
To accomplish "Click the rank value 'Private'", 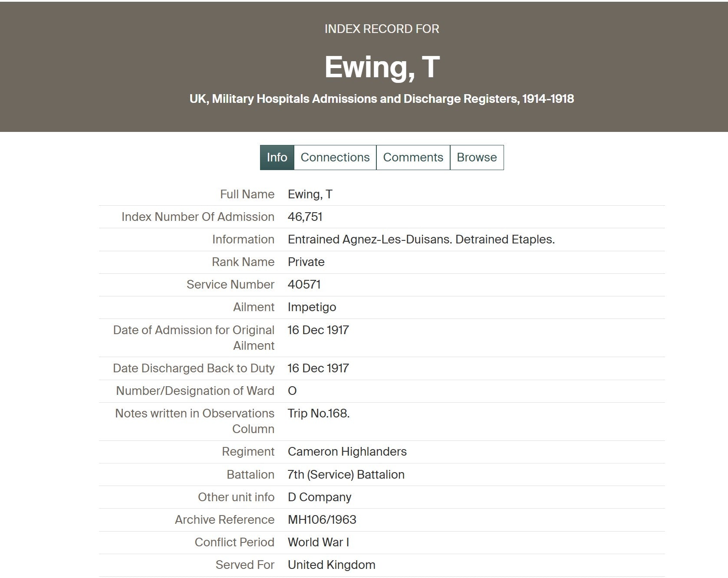I will 306,262.
